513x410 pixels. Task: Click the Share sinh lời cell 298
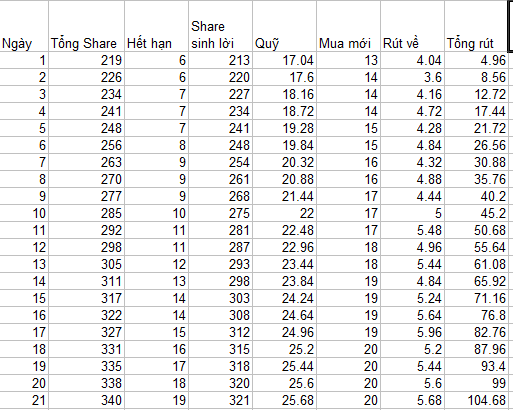pos(220,281)
